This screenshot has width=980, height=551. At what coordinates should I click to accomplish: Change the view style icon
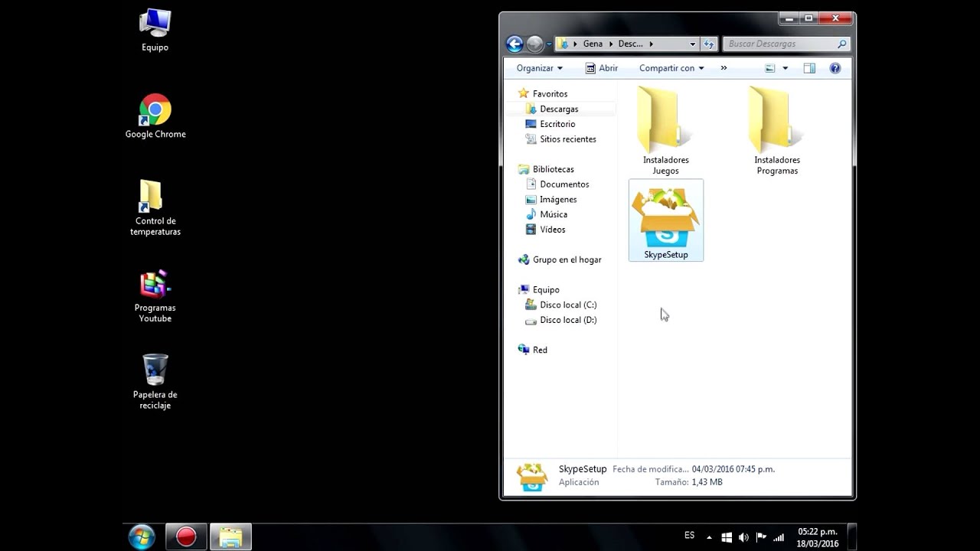770,68
